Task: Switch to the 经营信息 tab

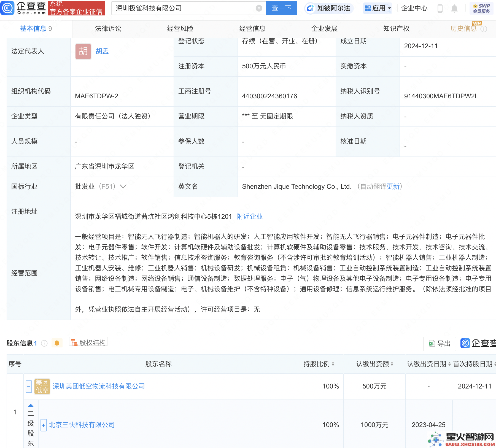Action: pos(252,29)
